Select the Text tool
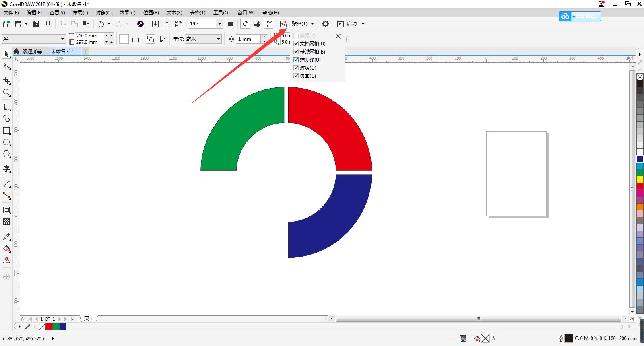Image resolution: width=644 pixels, height=346 pixels. [6, 169]
